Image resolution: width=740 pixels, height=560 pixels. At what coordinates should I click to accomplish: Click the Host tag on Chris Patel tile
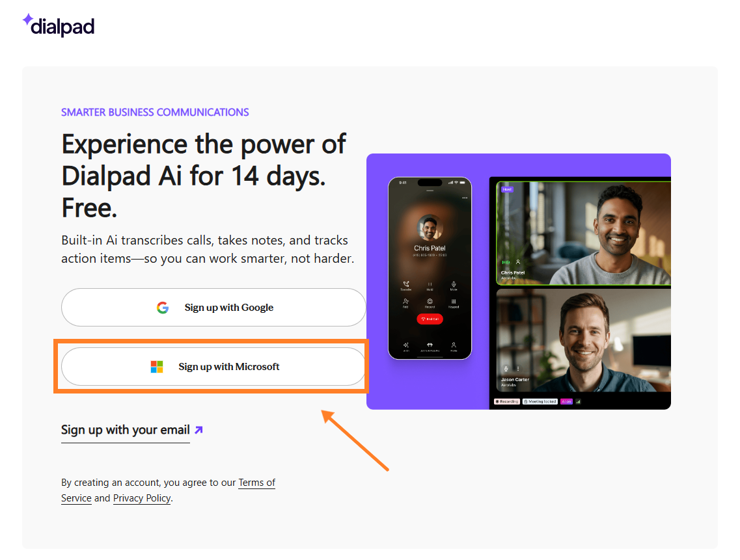507,189
